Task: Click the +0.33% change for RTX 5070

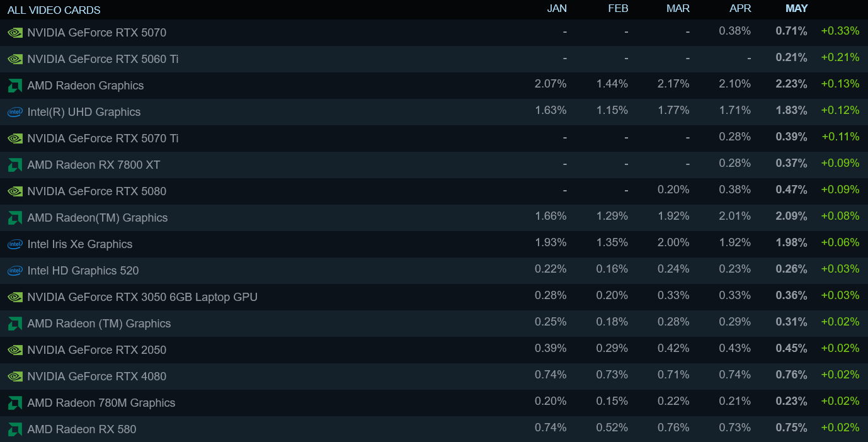Action: click(840, 31)
